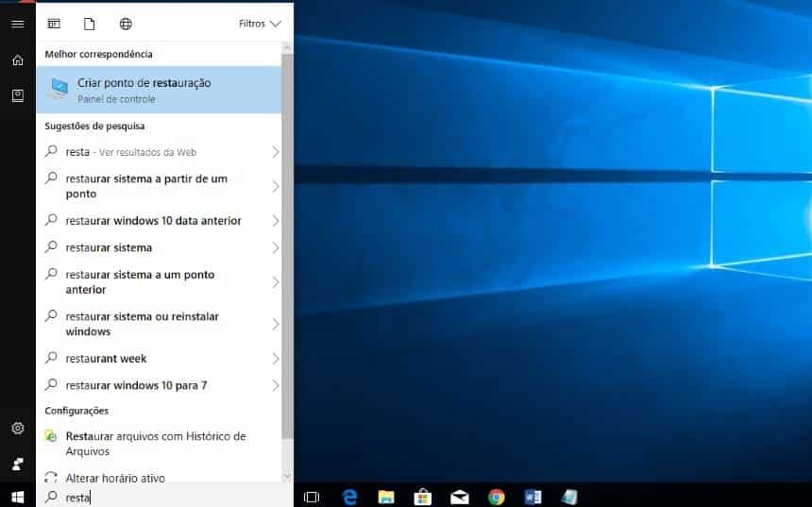Open the hamburger menu in the search panel

[18, 24]
